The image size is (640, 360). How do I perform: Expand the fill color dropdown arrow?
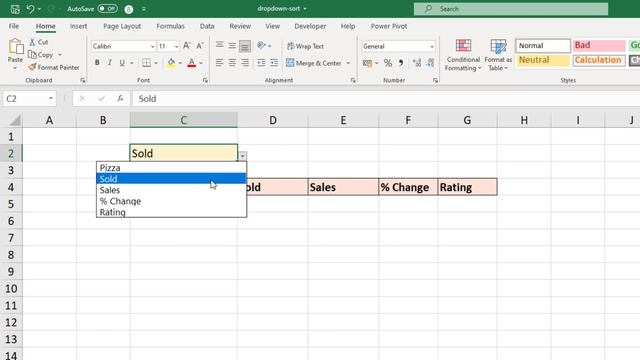(180, 63)
